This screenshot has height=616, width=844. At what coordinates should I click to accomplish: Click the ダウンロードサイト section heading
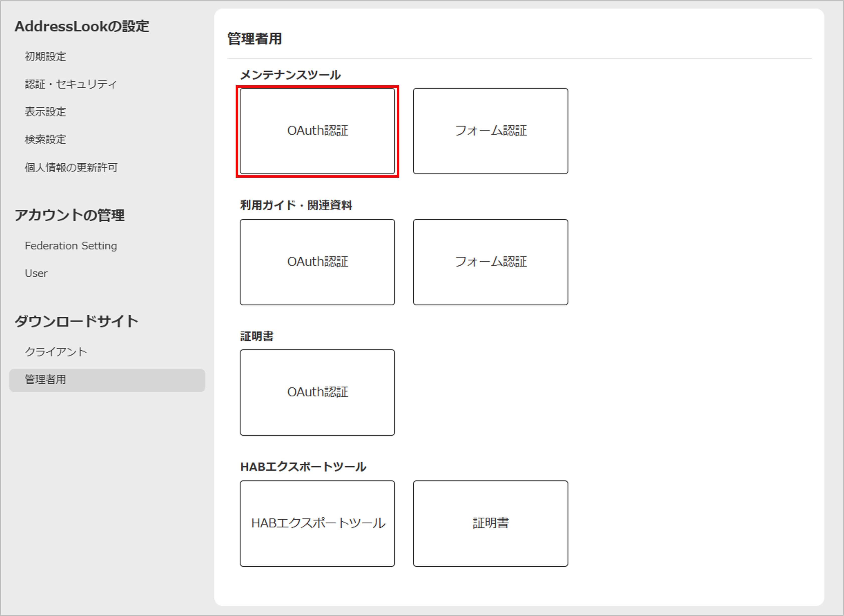(77, 321)
